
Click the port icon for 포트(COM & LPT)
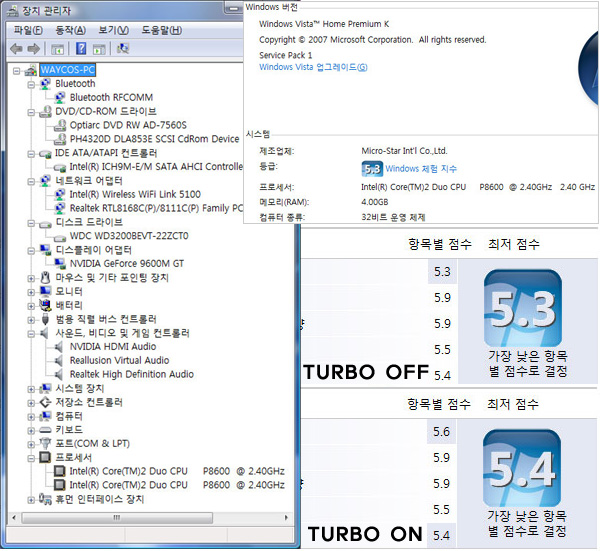pyautogui.click(x=45, y=443)
